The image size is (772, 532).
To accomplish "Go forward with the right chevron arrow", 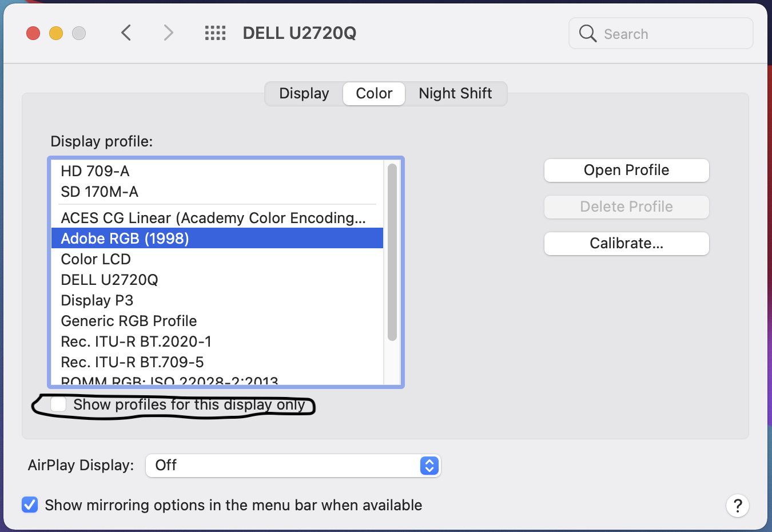I will point(168,33).
